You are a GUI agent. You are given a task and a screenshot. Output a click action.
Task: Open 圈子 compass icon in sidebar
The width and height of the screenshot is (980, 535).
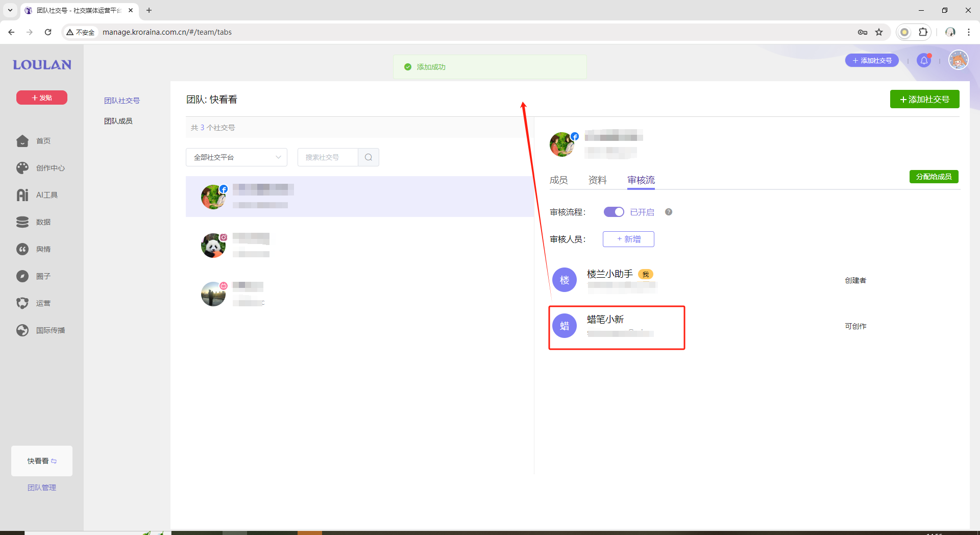tap(22, 276)
